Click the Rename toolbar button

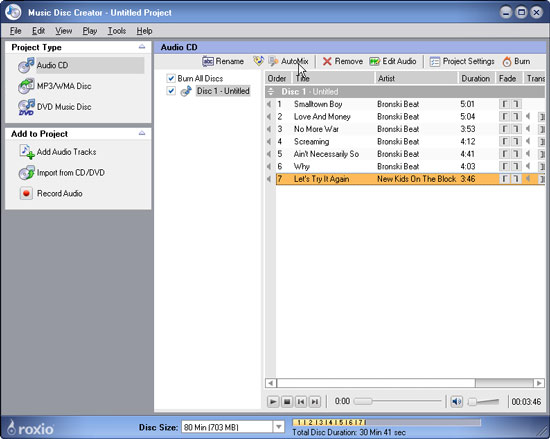(x=223, y=61)
